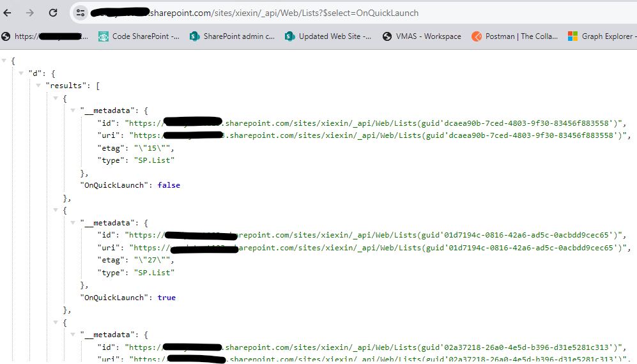Viewport: 637px width, 364px height.
Task: Collapse the "results" array
Action: point(38,86)
